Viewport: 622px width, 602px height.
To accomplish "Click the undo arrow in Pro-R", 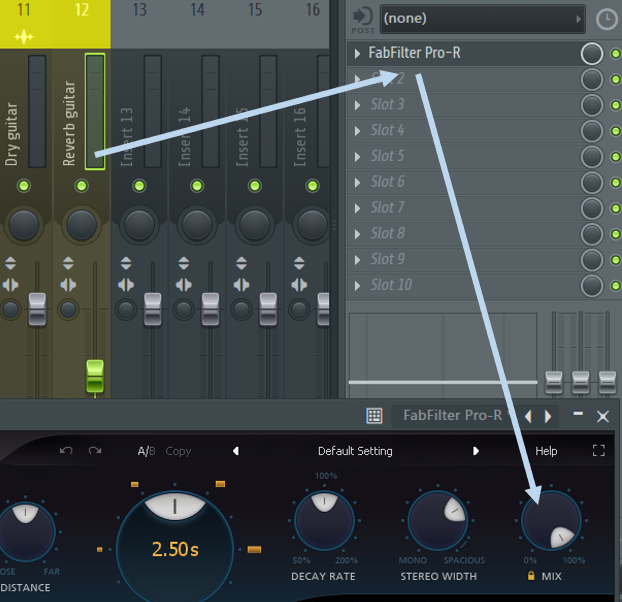I will pyautogui.click(x=66, y=451).
